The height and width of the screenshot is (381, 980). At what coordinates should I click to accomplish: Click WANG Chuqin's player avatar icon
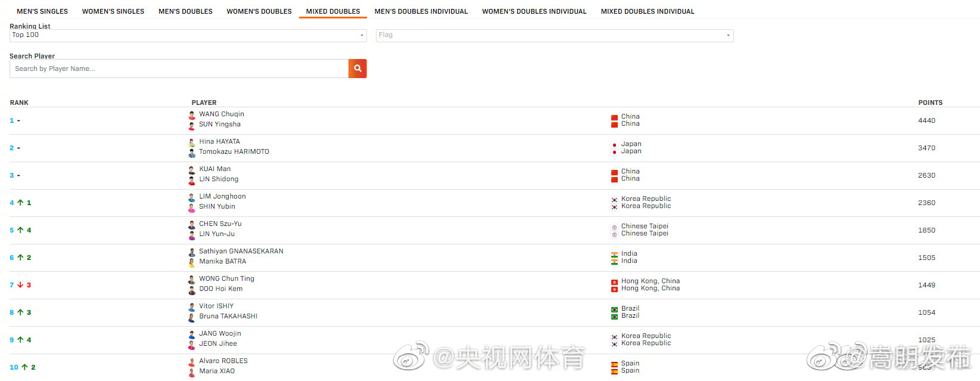point(192,114)
